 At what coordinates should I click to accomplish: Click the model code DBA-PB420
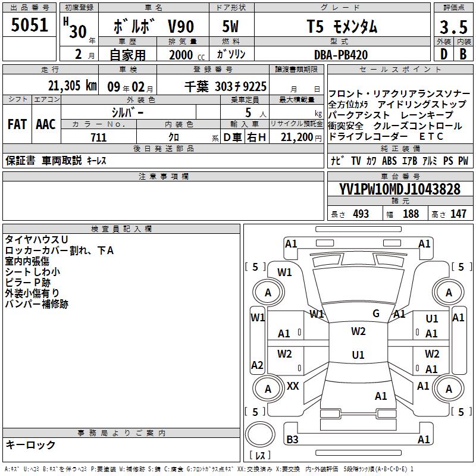tap(341, 55)
